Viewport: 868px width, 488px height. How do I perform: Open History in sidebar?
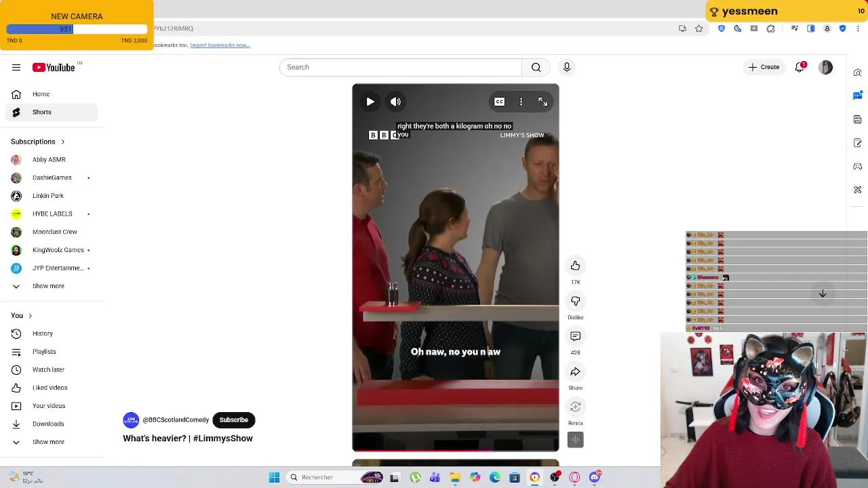point(52,333)
